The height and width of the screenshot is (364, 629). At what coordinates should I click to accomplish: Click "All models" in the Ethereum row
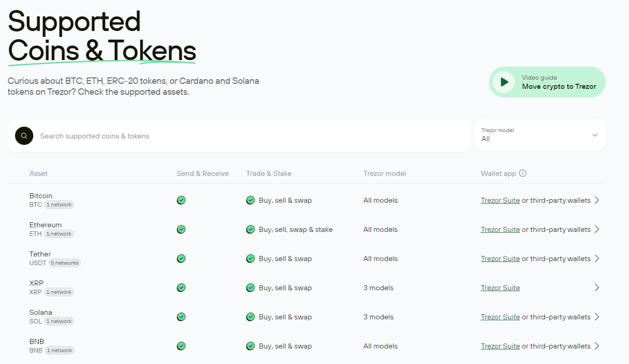(x=381, y=230)
